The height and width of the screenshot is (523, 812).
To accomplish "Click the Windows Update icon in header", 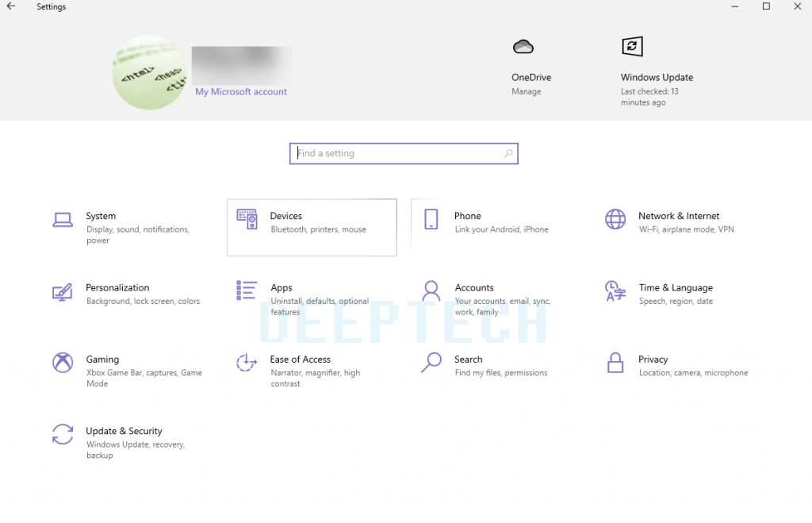I will (x=632, y=46).
